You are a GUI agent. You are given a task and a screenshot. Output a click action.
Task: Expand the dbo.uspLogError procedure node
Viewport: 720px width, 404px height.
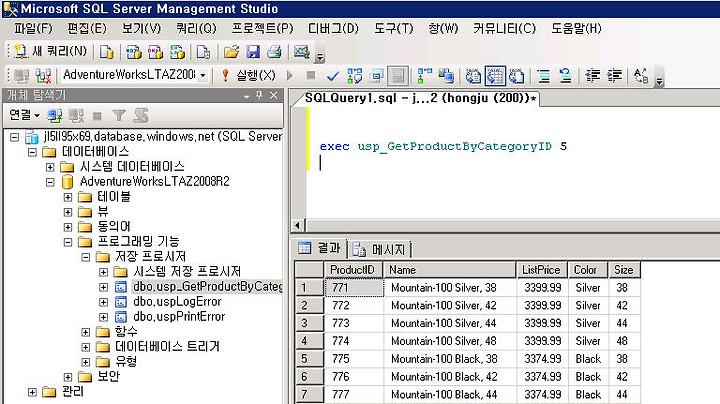coord(104,302)
